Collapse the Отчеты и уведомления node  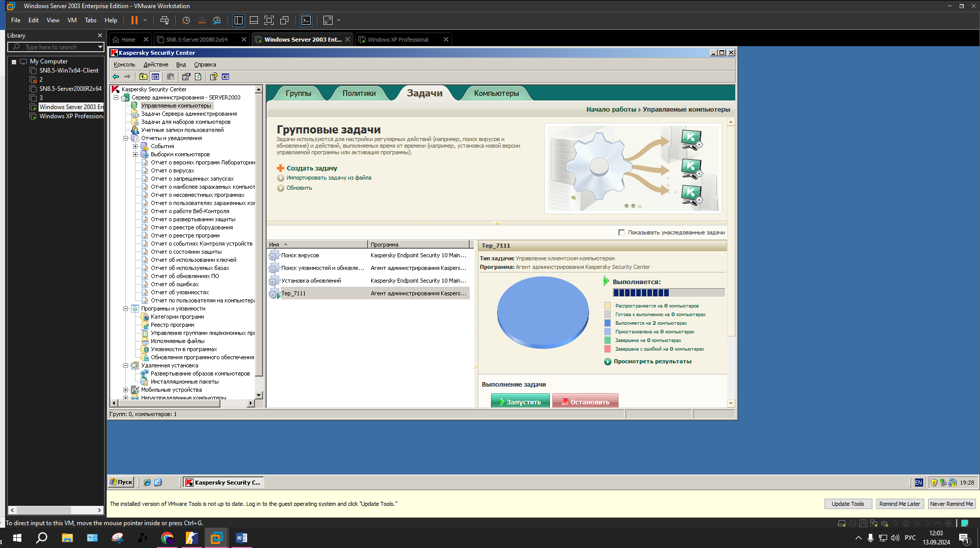coord(126,138)
